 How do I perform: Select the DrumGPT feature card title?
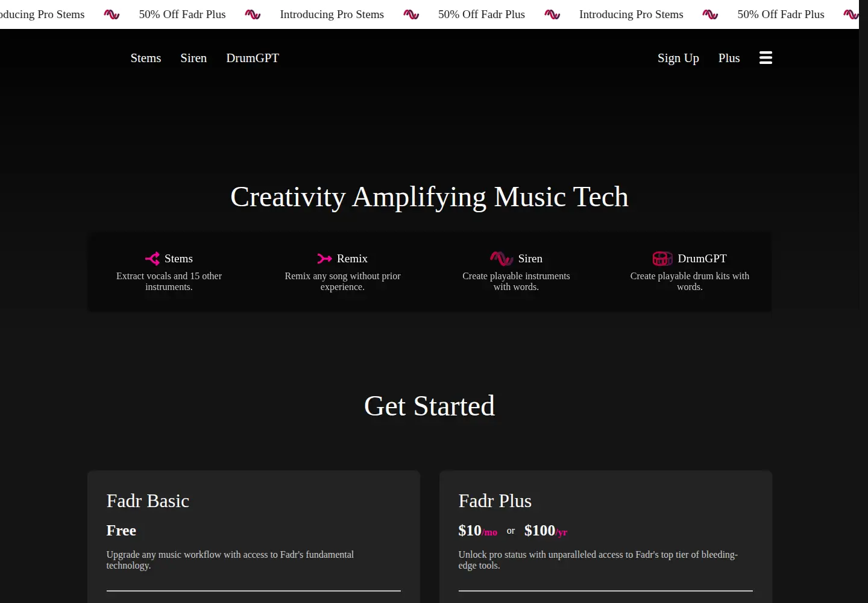point(702,259)
